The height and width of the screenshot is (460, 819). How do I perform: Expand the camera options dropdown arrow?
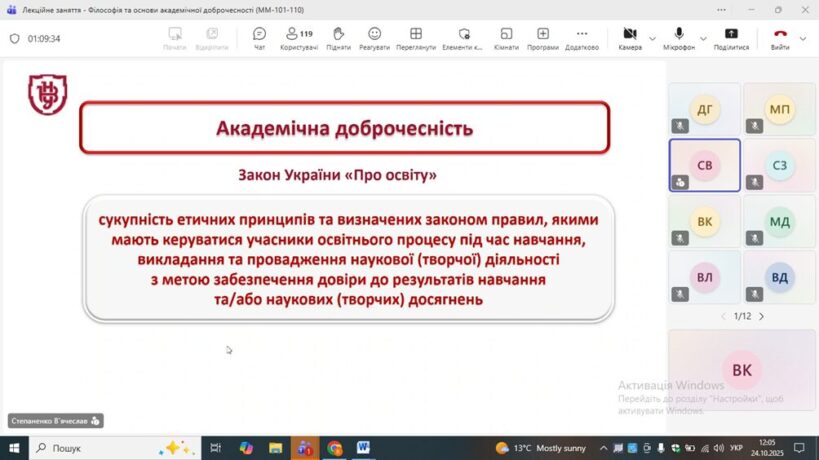coord(653,38)
